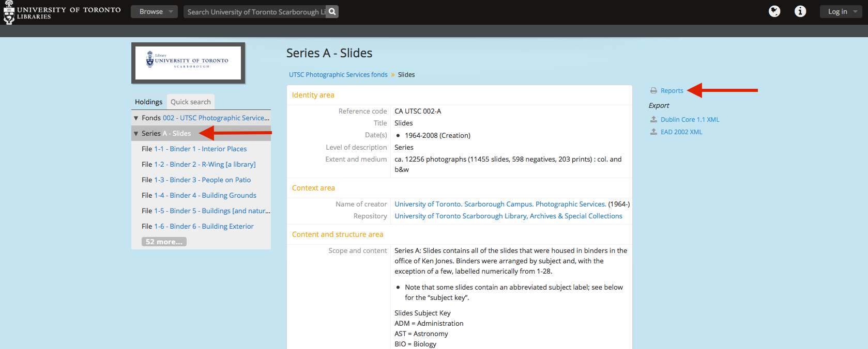Open File 1-6 Binder 6 Building Exterior
Image resolution: width=868 pixels, height=349 pixels.
point(204,226)
